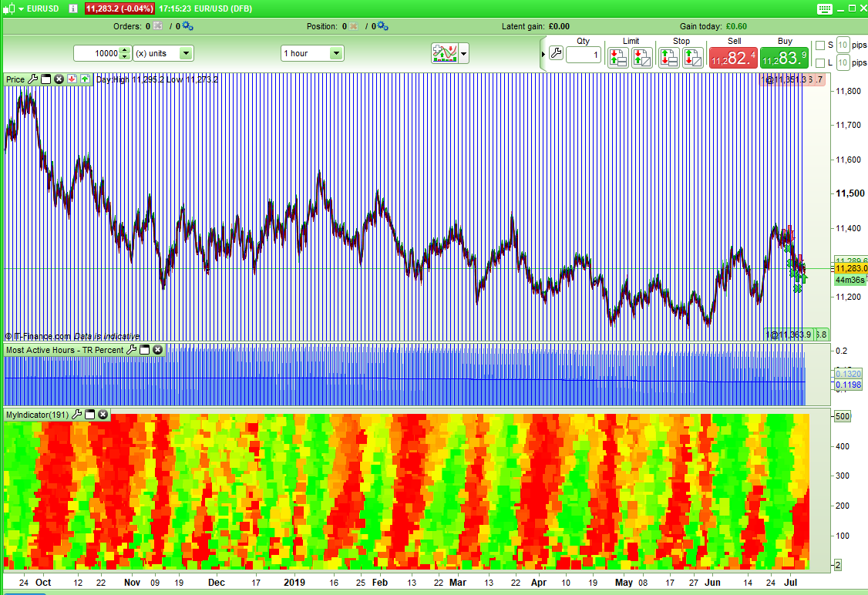Detach the Price panel using window icon
Viewport: 868px width, 595px height.
[45, 79]
